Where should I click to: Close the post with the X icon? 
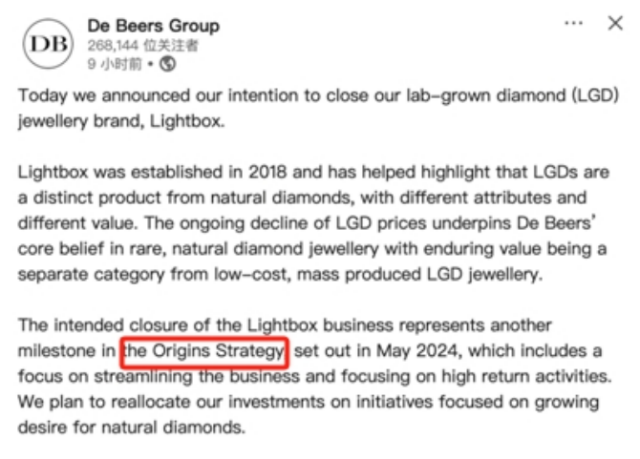click(616, 23)
